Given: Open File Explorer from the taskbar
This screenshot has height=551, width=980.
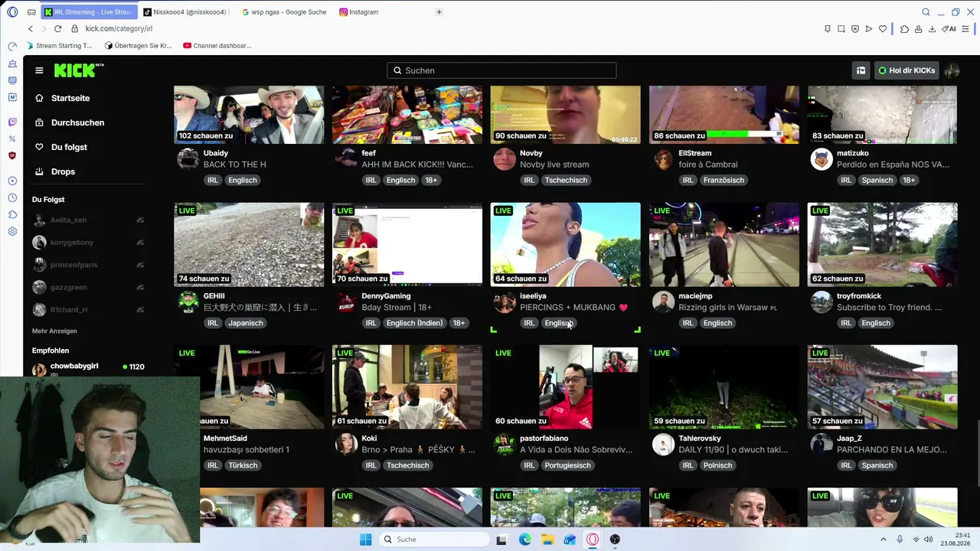Looking at the screenshot, I should tap(548, 540).
